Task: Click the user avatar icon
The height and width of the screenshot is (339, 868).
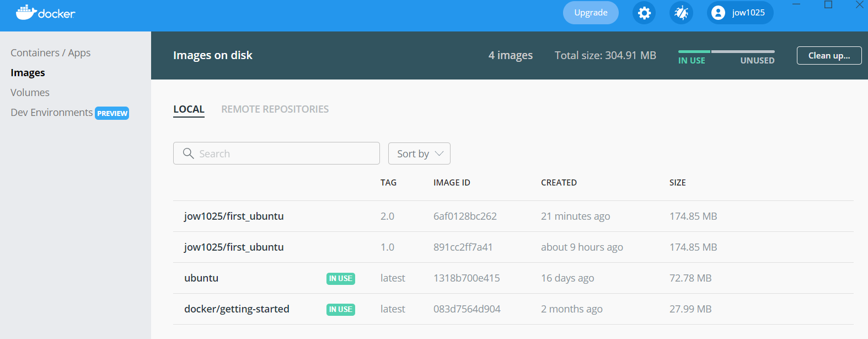Action: (718, 13)
